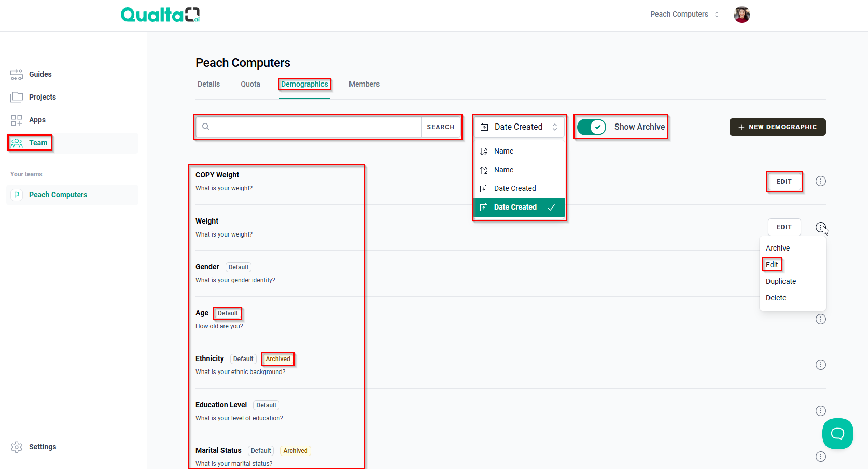Switch to the Demographics tab
The width and height of the screenshot is (868, 469).
(x=305, y=84)
